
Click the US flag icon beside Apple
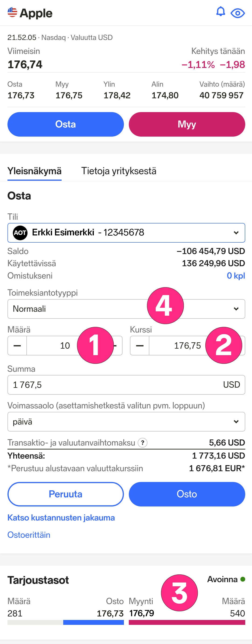click(12, 12)
